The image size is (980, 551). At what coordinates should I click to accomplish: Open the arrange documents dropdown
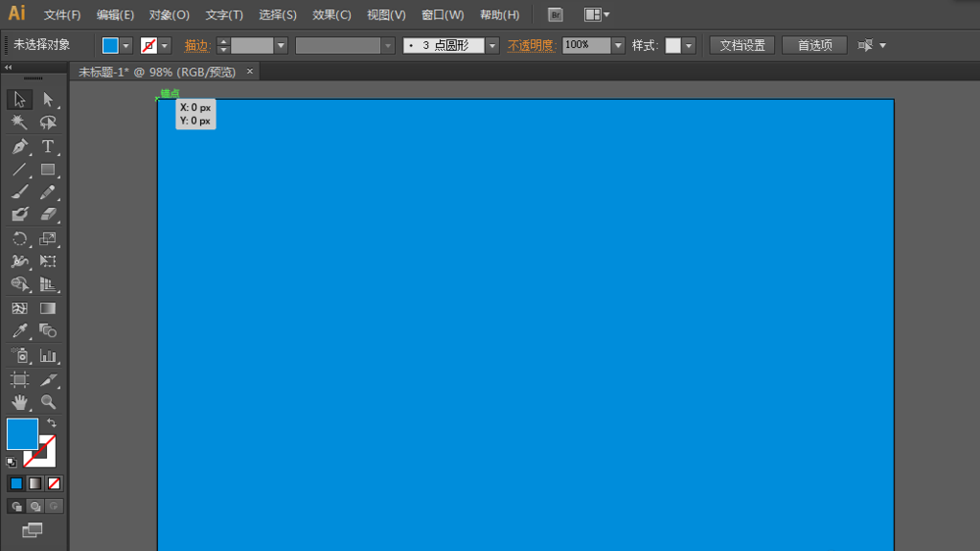pos(596,15)
